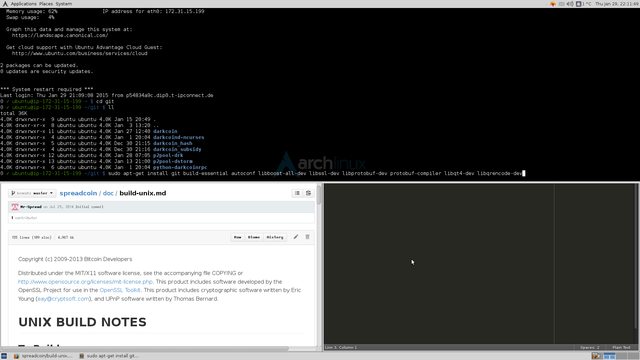Open the doc folder breadcrumb link
This screenshot has width=640, height=360.
click(x=108, y=193)
